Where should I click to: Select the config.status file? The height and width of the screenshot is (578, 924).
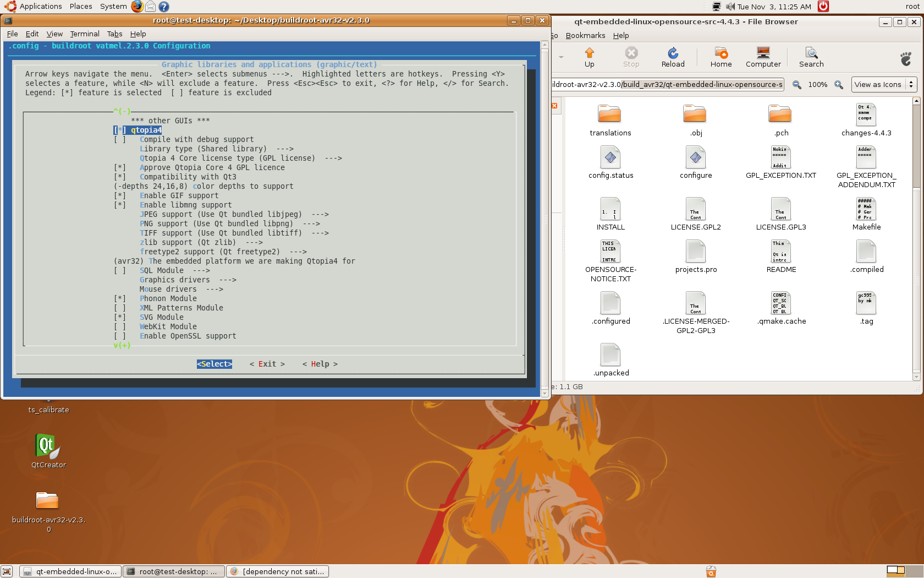[610, 163]
